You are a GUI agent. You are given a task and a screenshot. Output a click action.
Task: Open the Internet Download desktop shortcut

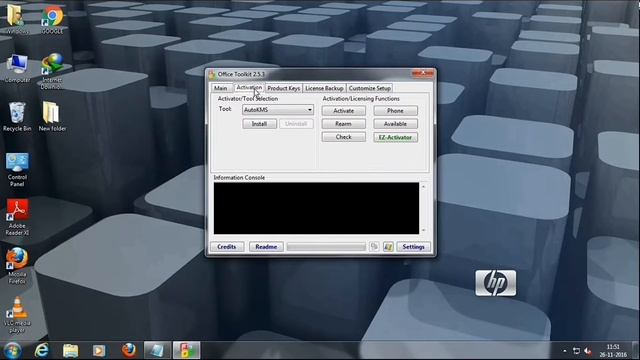point(52,71)
